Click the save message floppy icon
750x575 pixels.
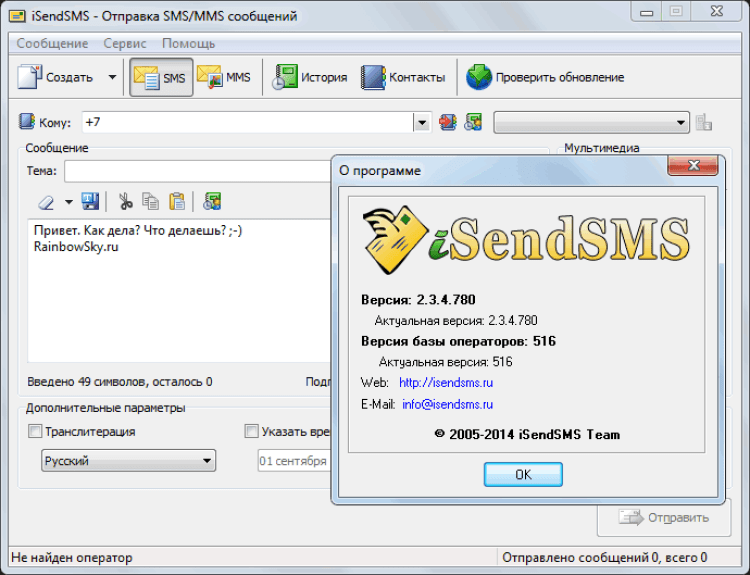click(90, 201)
